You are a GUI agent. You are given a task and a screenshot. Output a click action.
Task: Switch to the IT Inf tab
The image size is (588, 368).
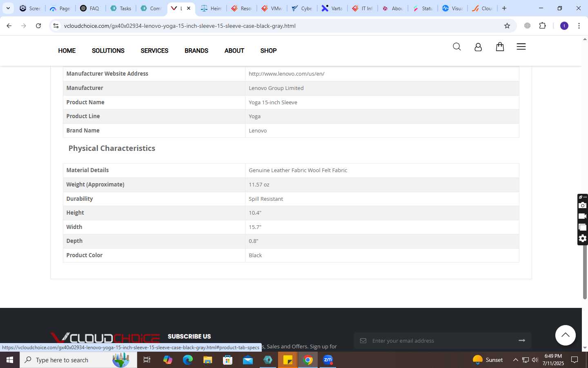(x=363, y=8)
